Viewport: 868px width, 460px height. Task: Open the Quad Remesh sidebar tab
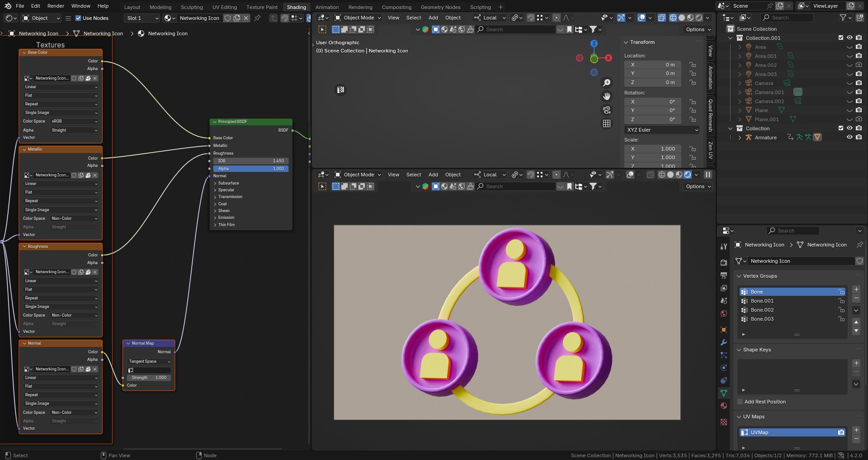[x=711, y=115]
